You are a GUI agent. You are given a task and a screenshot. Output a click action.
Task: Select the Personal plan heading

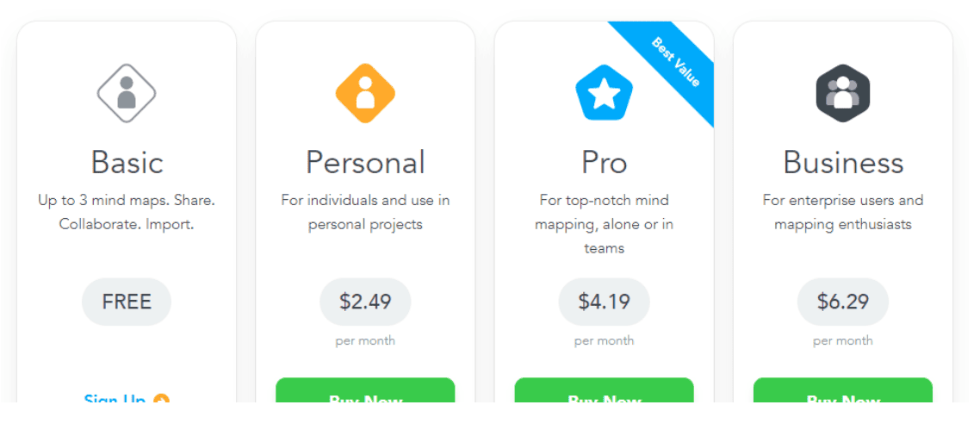pos(365,163)
